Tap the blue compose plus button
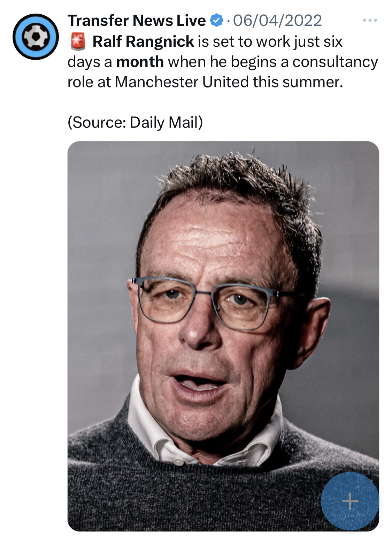This screenshot has width=392, height=536. pyautogui.click(x=350, y=501)
